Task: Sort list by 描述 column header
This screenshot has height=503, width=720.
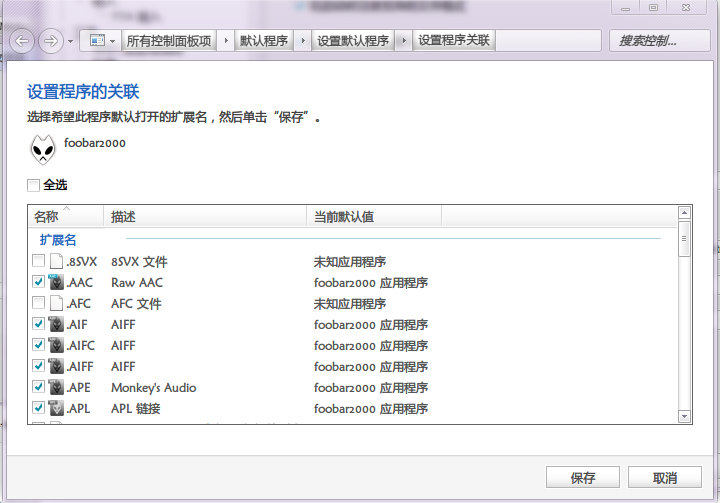Action: [205, 216]
